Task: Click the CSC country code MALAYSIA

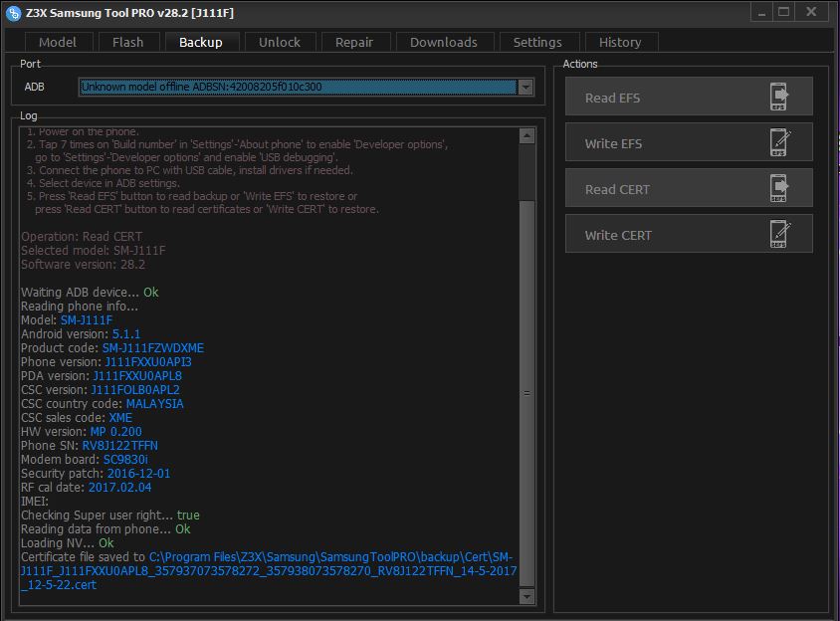Action: 155,403
